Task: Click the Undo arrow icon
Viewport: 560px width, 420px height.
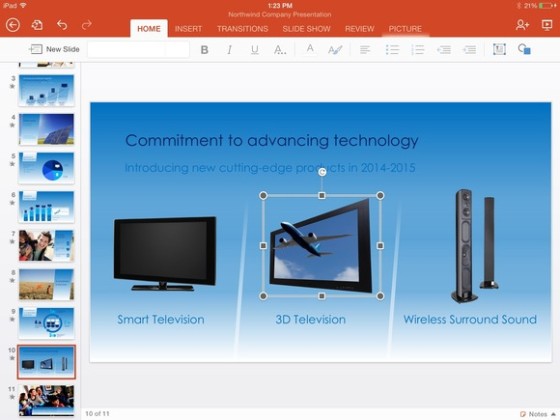Action: 62,25
